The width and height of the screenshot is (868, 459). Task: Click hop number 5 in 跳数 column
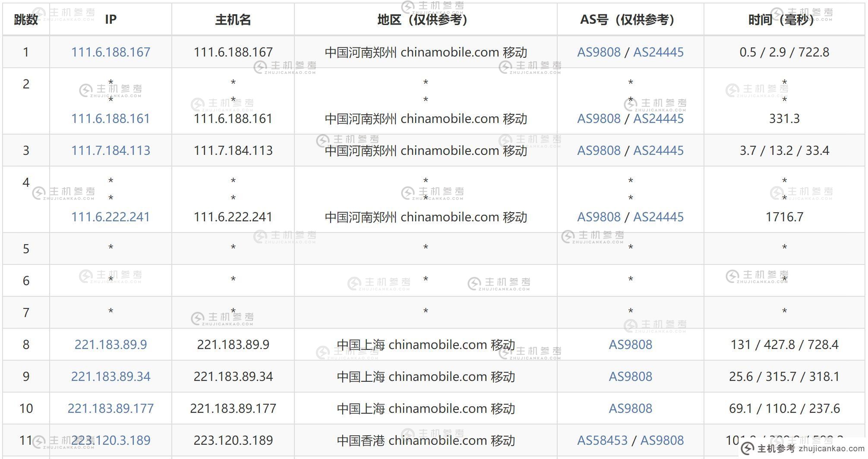tap(26, 249)
